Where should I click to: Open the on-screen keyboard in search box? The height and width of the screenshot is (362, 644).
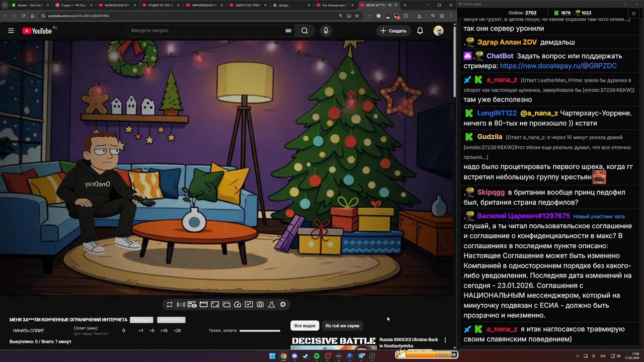(x=288, y=31)
